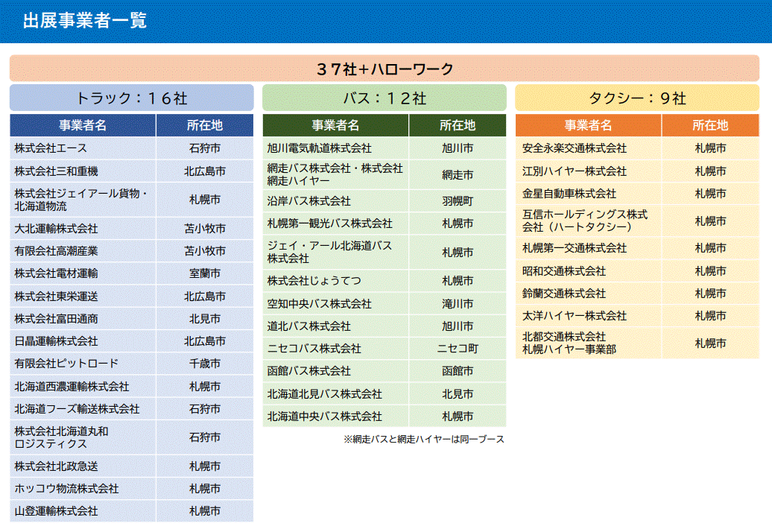Select the 株式会社エース row
Image resolution: width=772 pixels, height=532 pixels.
[x=51, y=148]
